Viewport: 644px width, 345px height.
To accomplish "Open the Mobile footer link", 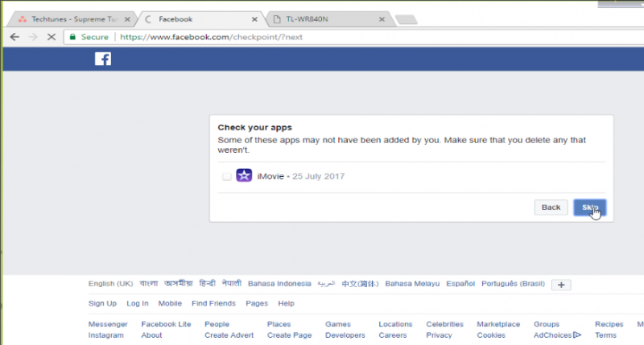I will click(x=170, y=303).
